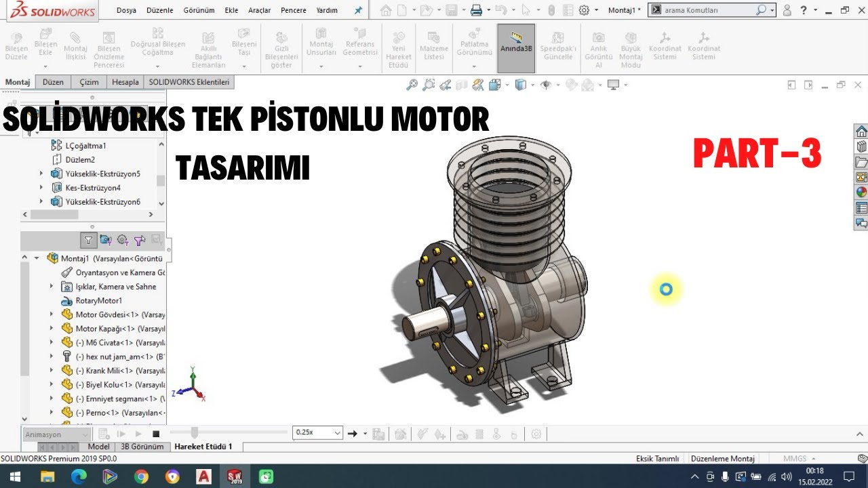Collapse the Montaj1 root tree node
This screenshot has height=488, width=868.
click(37, 258)
